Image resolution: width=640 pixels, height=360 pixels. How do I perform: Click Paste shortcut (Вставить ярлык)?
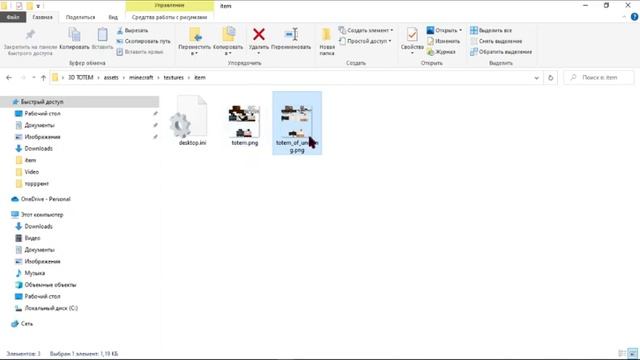coord(140,52)
